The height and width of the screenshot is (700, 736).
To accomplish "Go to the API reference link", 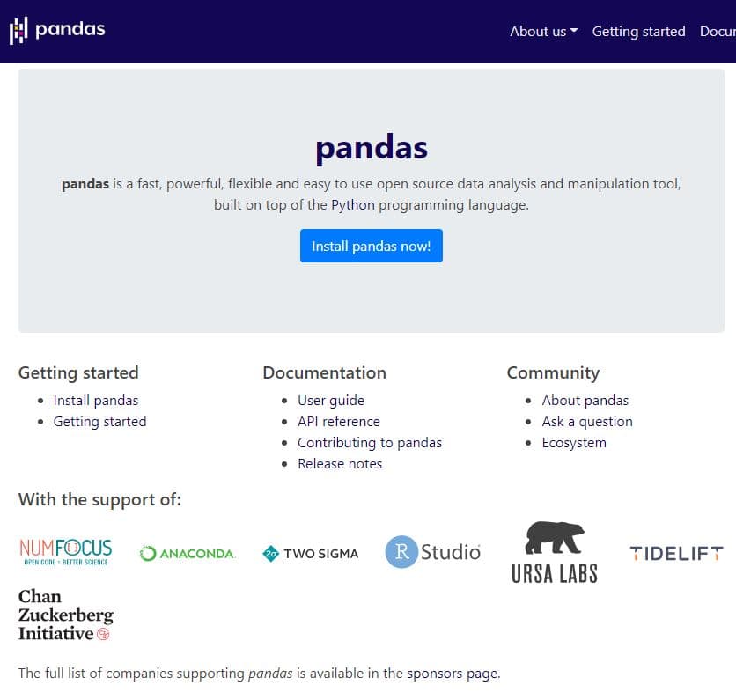I will click(x=339, y=422).
